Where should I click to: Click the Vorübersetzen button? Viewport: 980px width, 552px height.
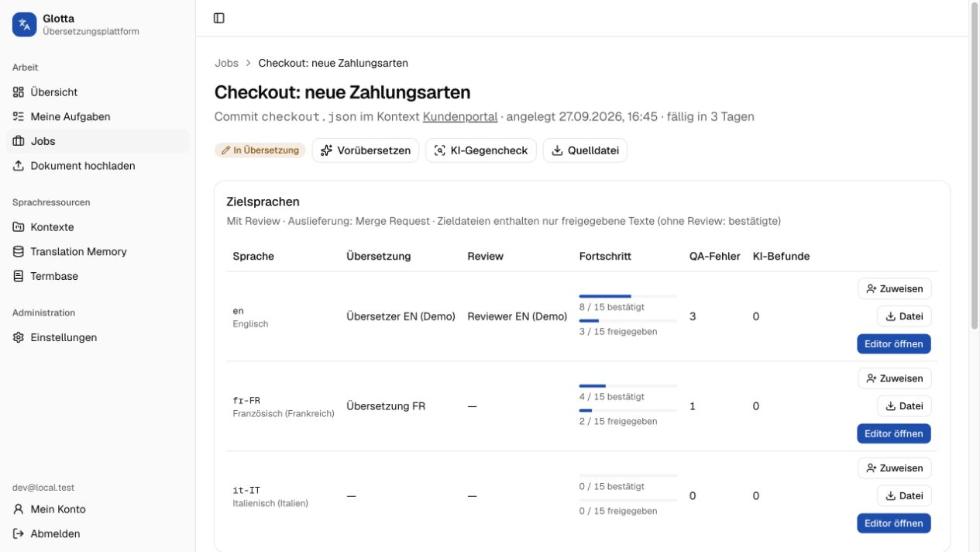tap(366, 150)
